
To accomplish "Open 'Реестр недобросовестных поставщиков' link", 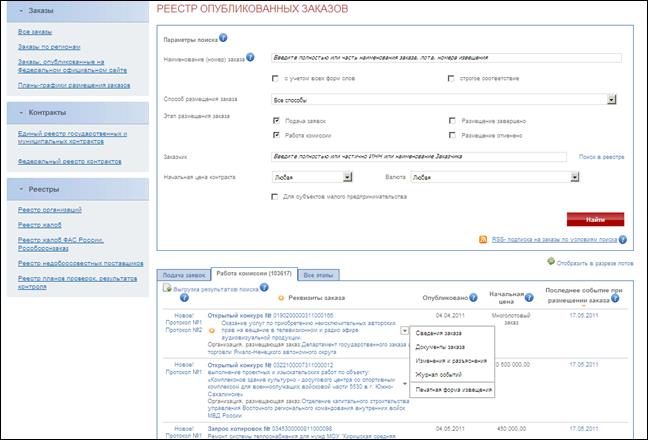I will [81, 263].
